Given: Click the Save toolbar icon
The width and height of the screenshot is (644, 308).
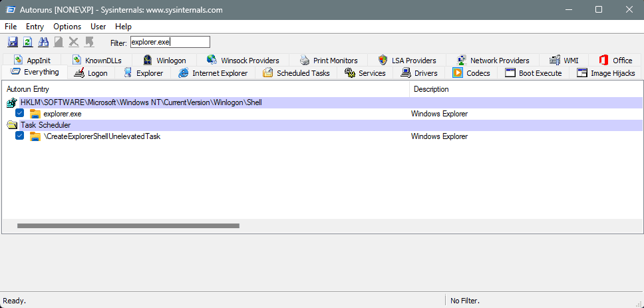Looking at the screenshot, I should 13,42.
